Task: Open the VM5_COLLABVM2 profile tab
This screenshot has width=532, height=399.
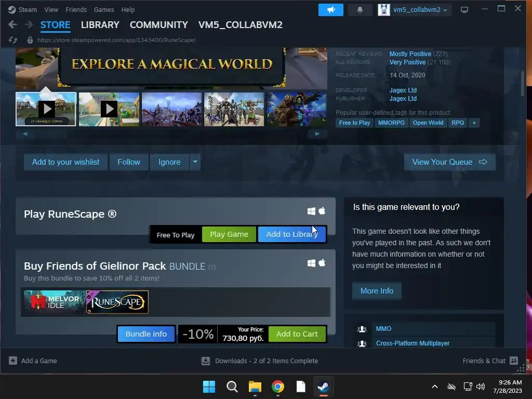Action: [x=240, y=25]
